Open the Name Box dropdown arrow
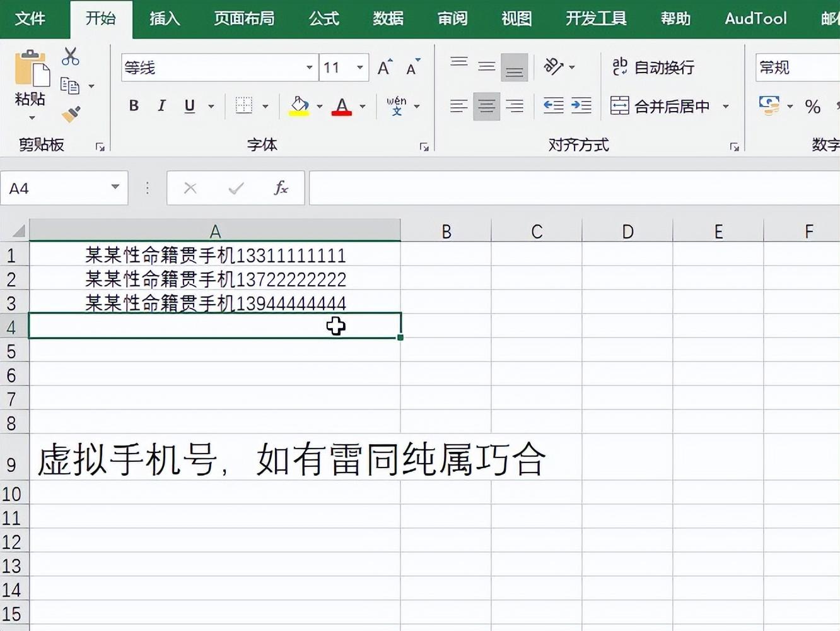840x631 pixels. click(x=115, y=187)
